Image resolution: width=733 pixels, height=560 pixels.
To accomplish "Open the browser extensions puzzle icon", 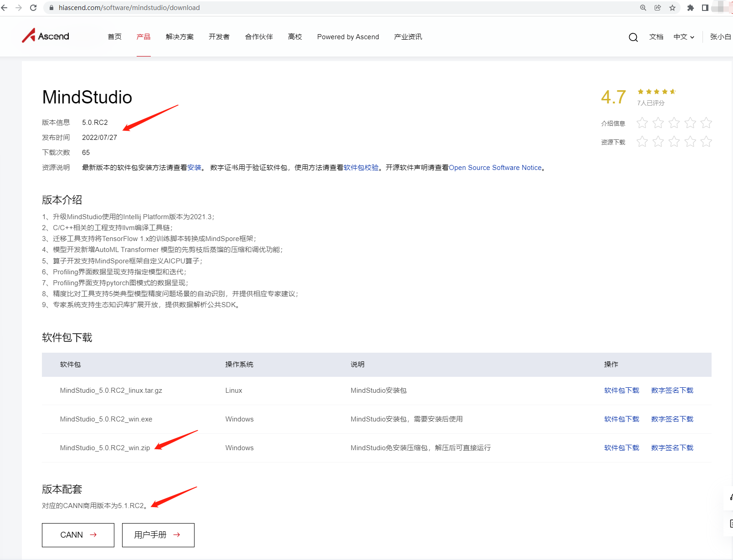I will point(691,8).
